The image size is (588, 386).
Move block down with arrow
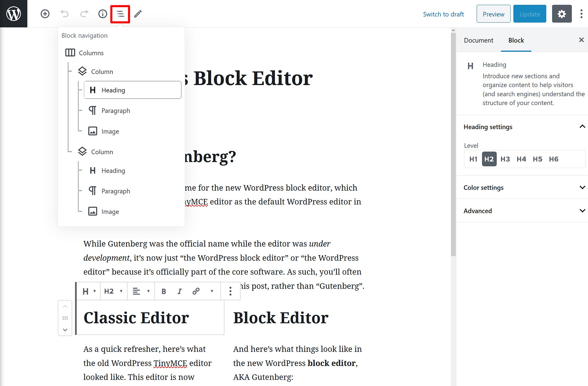coord(65,330)
